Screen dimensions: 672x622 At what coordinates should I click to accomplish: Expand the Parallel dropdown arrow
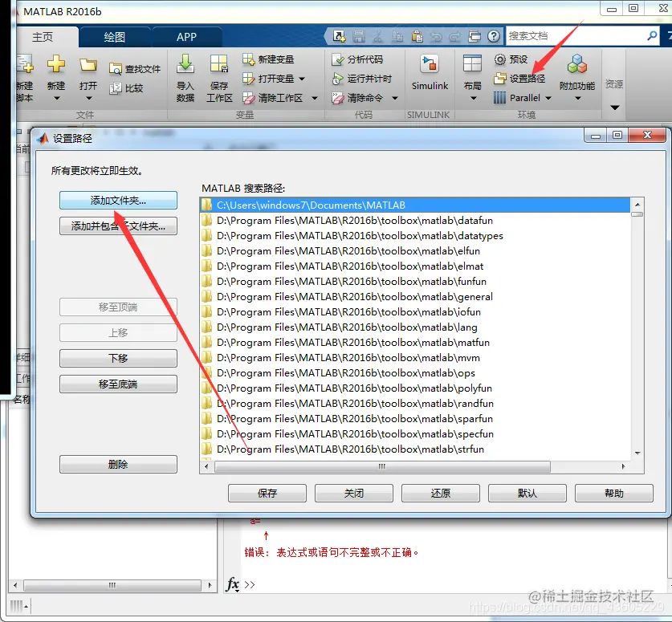pyautogui.click(x=548, y=98)
